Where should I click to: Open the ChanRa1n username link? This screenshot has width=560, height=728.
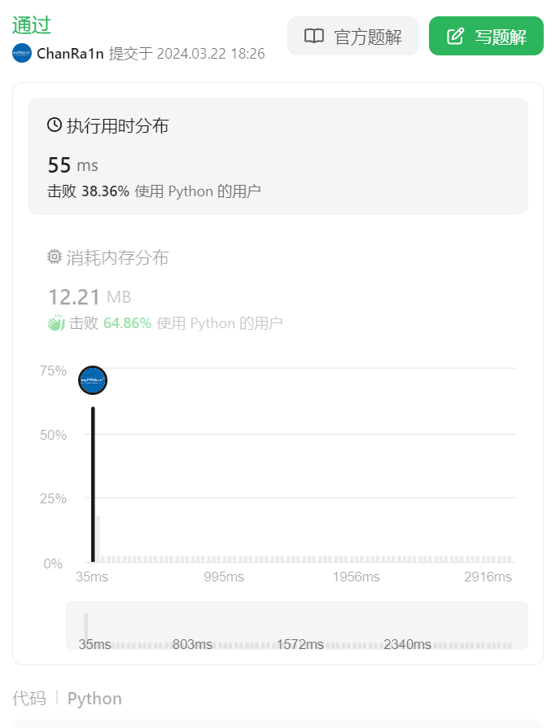point(70,54)
